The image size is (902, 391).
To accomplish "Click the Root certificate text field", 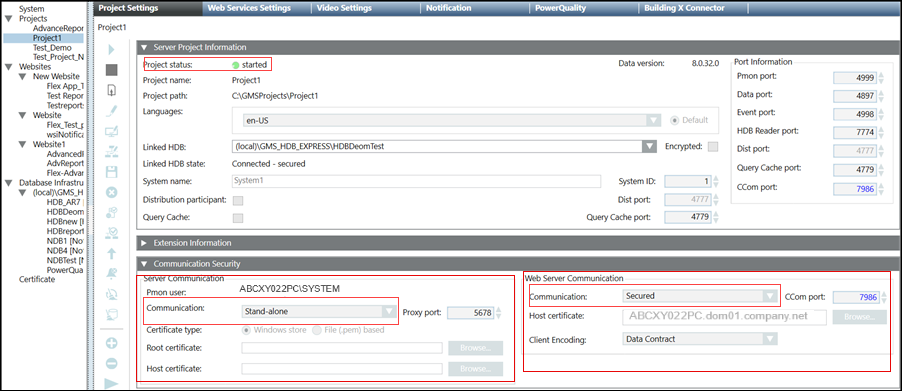I will point(342,348).
